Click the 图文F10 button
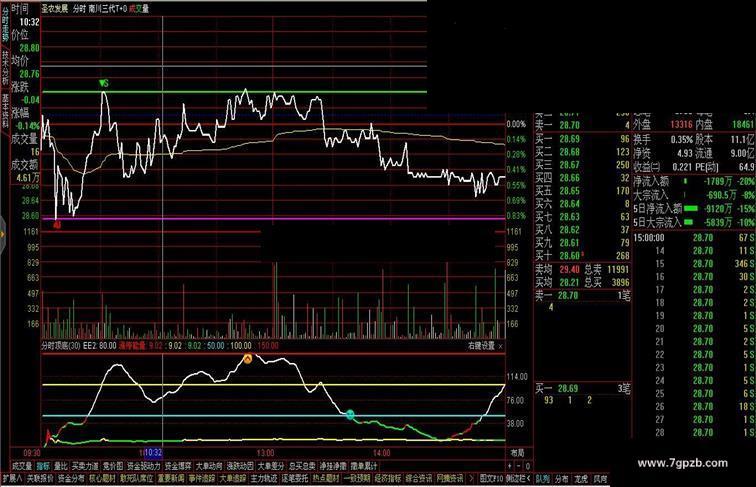Screen dimensions: 756x487 (491, 479)
